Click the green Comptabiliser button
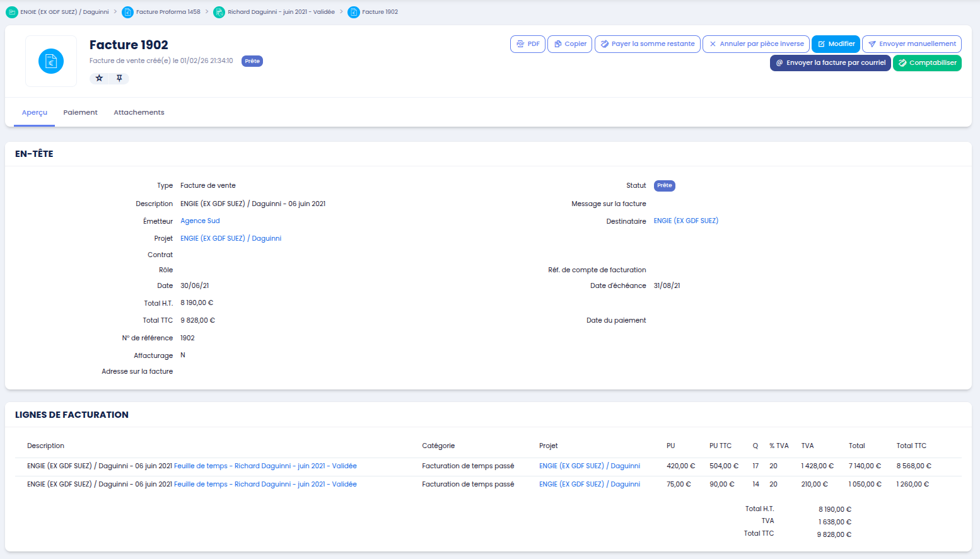This screenshot has height=559, width=980. coord(927,63)
